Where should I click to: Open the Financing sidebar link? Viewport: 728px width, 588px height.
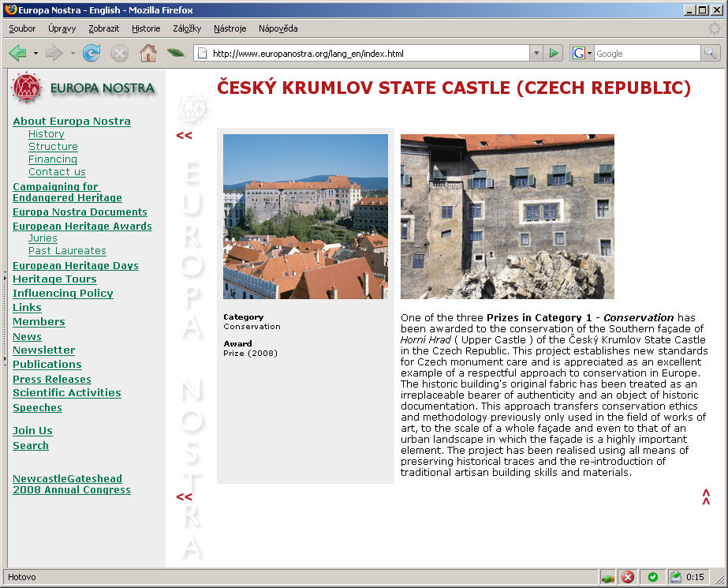click(53, 159)
